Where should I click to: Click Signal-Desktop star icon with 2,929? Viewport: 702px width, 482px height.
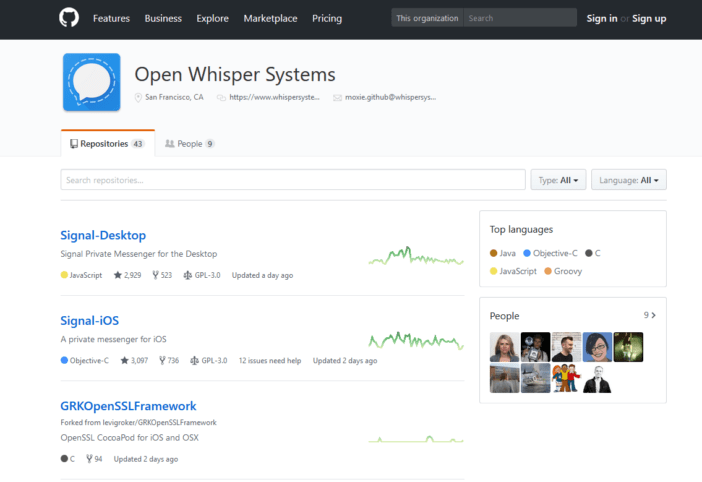(118, 275)
